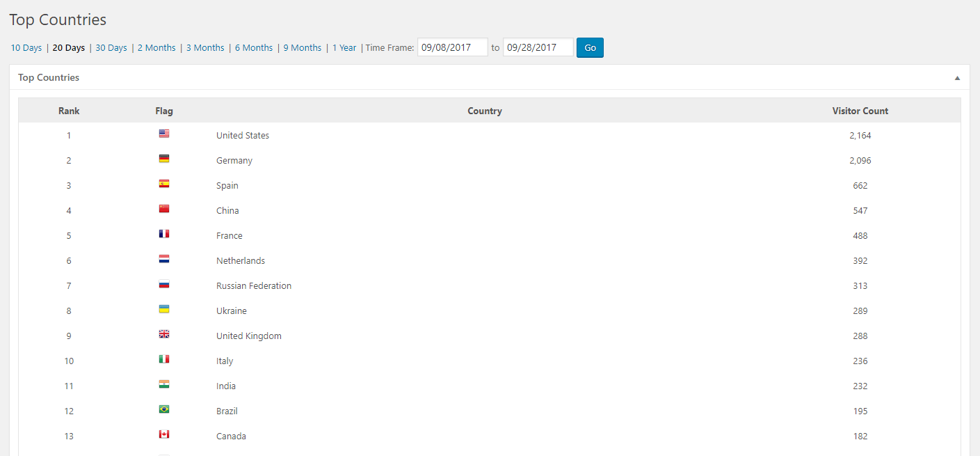Viewport: 980px width, 456px height.
Task: Switch to the 30 Days range
Action: (111, 48)
